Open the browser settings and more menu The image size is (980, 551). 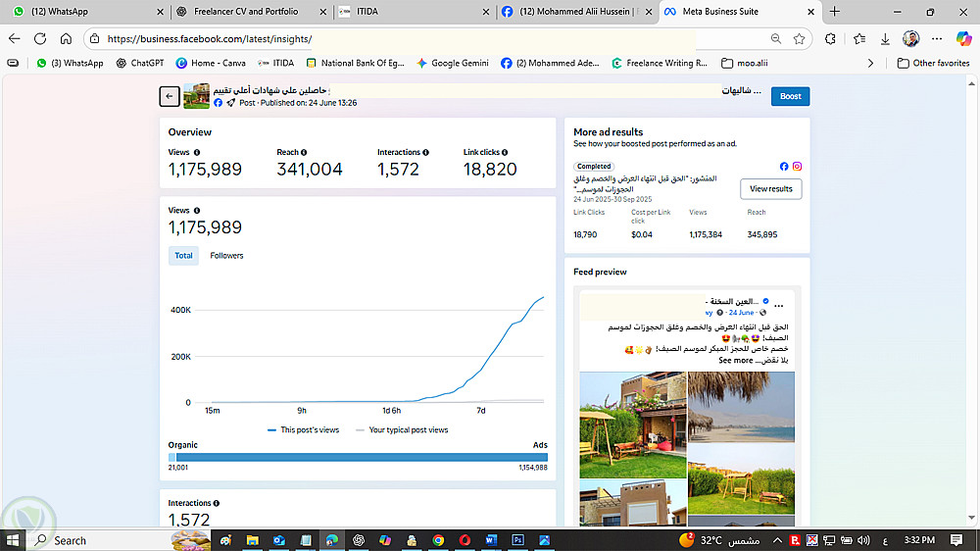pos(936,39)
